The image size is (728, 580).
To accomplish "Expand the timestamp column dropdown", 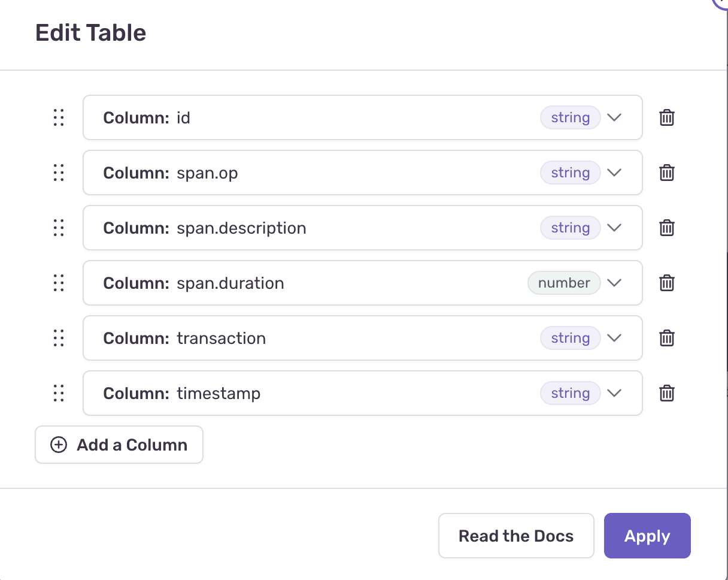I will pyautogui.click(x=614, y=393).
